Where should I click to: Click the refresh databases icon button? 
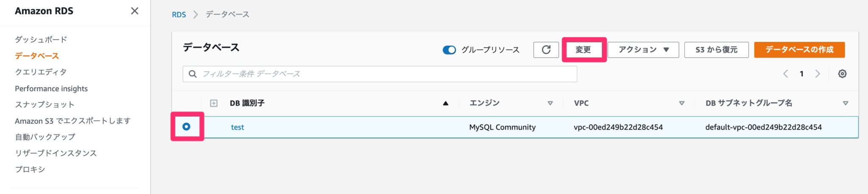coord(546,50)
